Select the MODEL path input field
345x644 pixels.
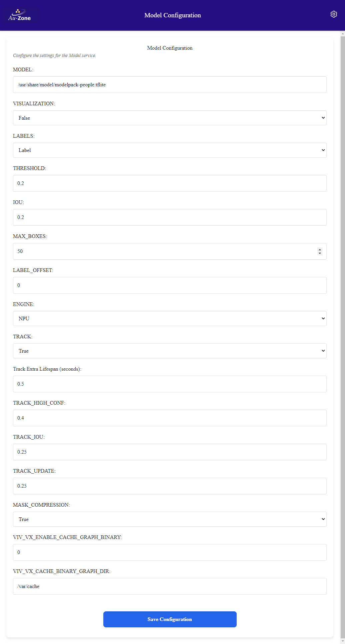coord(170,85)
